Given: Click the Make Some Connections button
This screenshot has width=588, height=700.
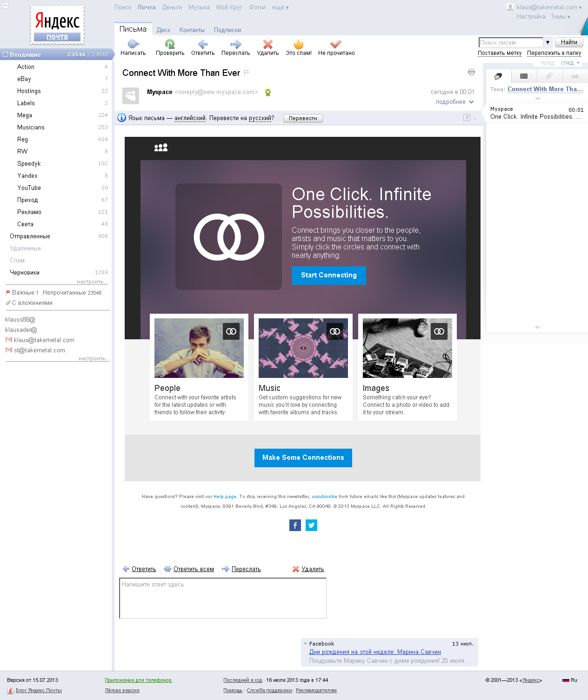Looking at the screenshot, I should click(x=303, y=458).
